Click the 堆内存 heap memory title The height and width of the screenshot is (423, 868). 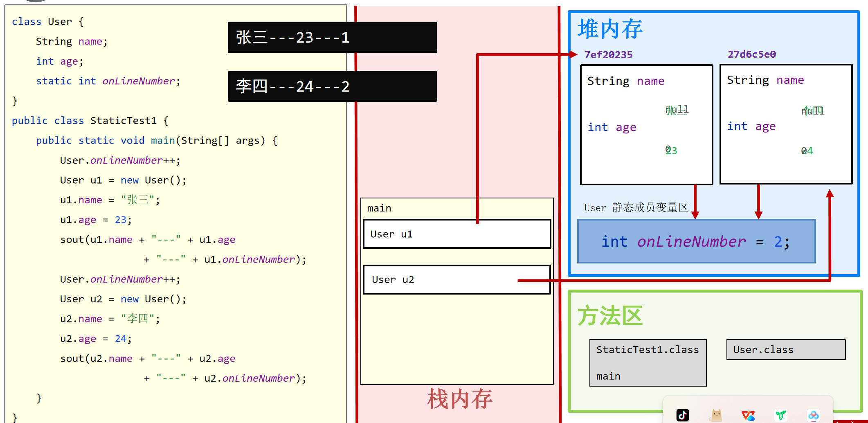610,29
